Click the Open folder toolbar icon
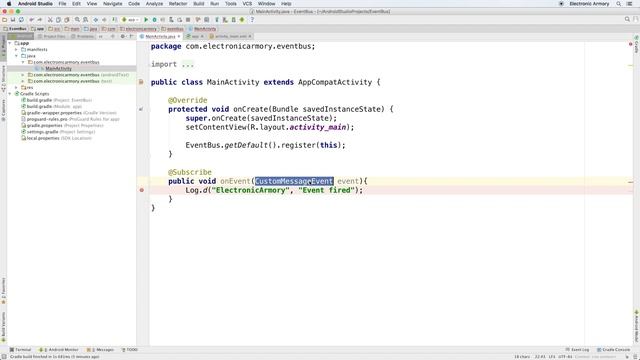640x360 pixels. tap(4, 20)
